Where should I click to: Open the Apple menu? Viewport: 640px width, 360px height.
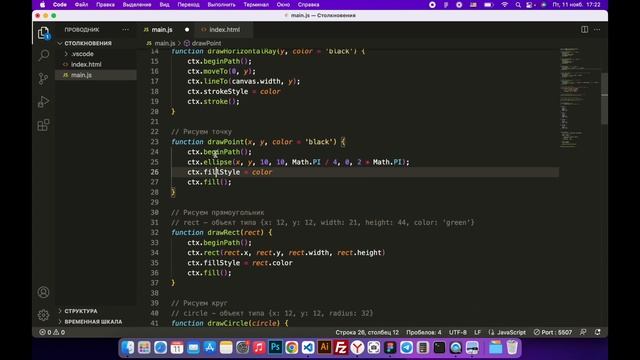tap(42, 5)
